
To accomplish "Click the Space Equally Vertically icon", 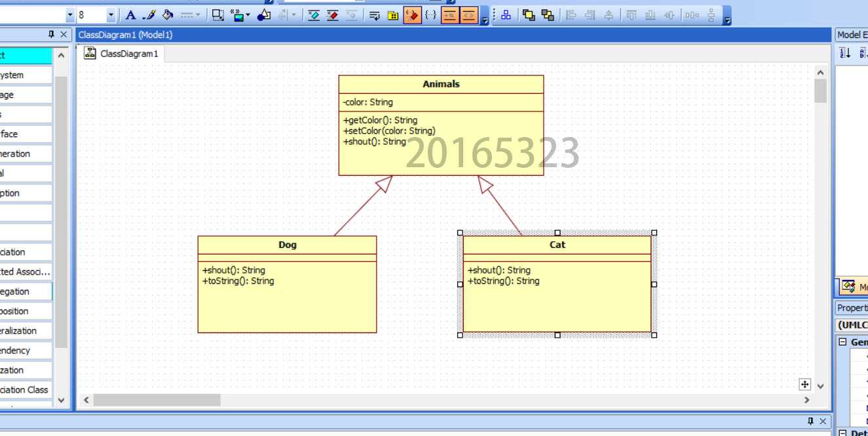I will (711, 15).
